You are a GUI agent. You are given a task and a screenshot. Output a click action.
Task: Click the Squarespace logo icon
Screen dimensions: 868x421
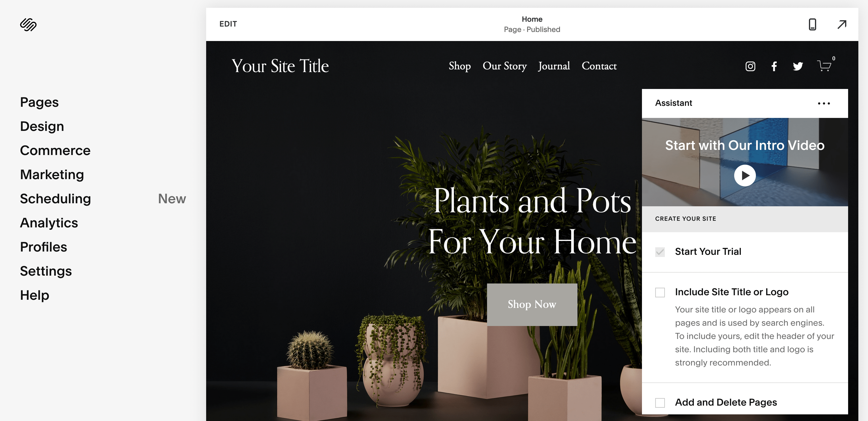(x=29, y=24)
